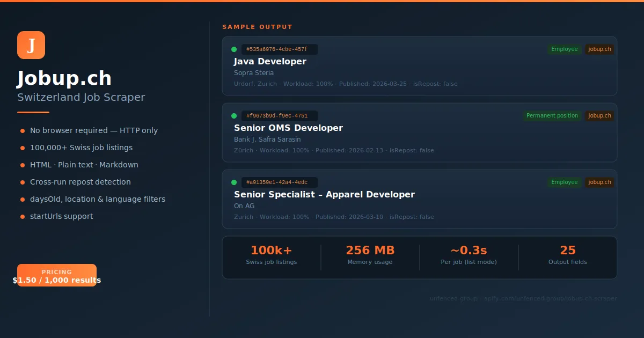This screenshot has width=644, height=338.
Task: Toggle the Employee tag on the Apparel Developer card
Action: tap(564, 182)
